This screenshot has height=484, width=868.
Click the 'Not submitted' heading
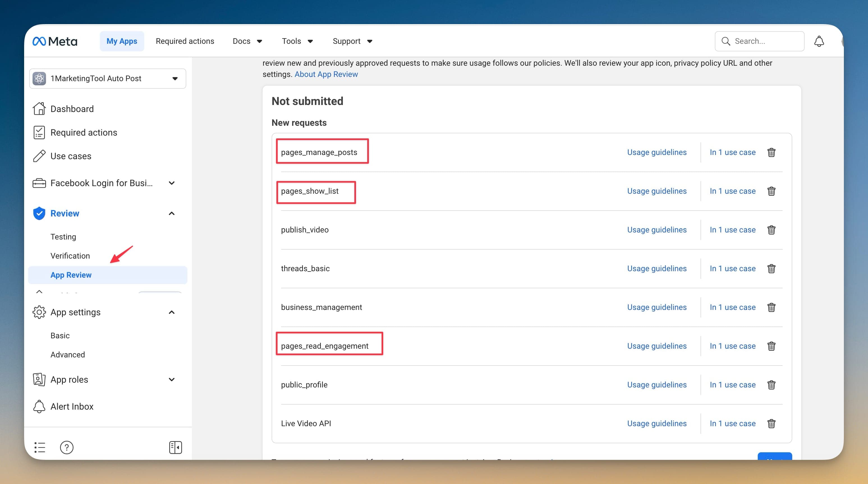307,101
